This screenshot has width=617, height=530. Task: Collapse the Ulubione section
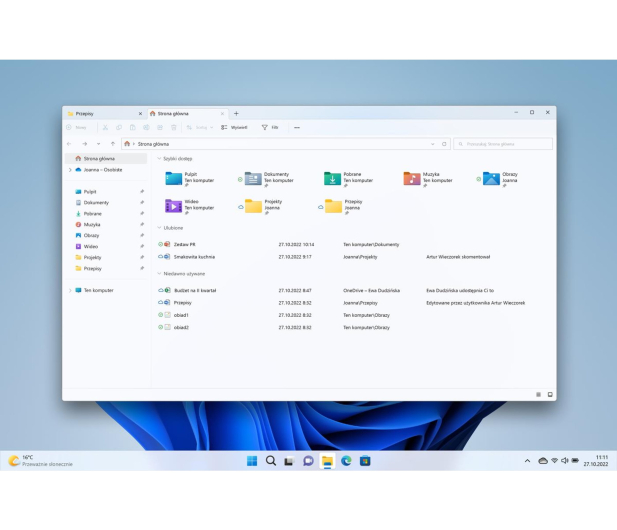pyautogui.click(x=159, y=228)
